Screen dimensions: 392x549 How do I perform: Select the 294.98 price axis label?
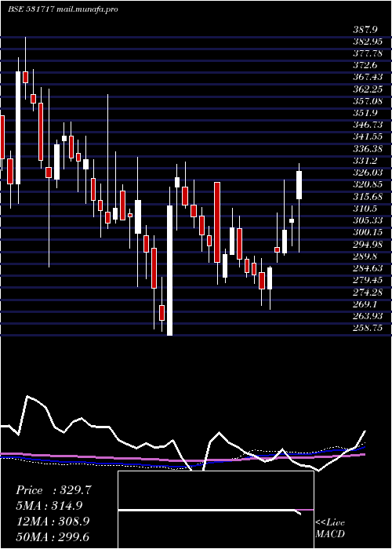click(x=368, y=245)
